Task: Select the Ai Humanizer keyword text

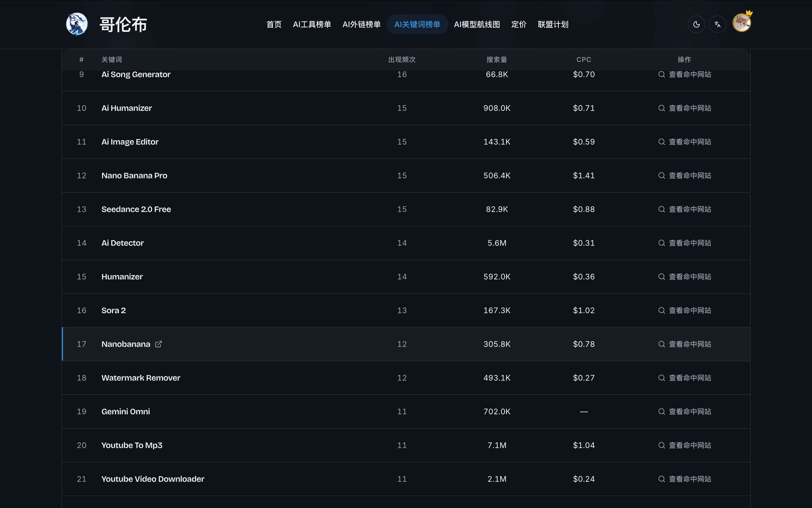Action: point(126,108)
